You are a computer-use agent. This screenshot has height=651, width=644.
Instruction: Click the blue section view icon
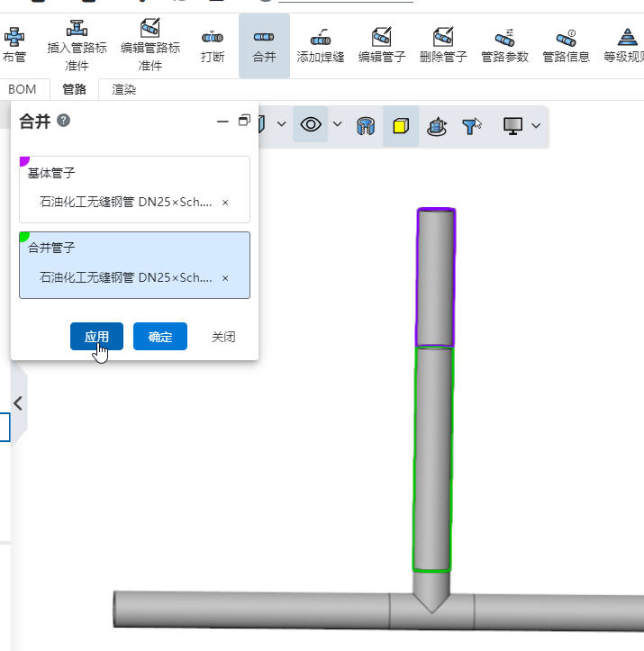[366, 126]
